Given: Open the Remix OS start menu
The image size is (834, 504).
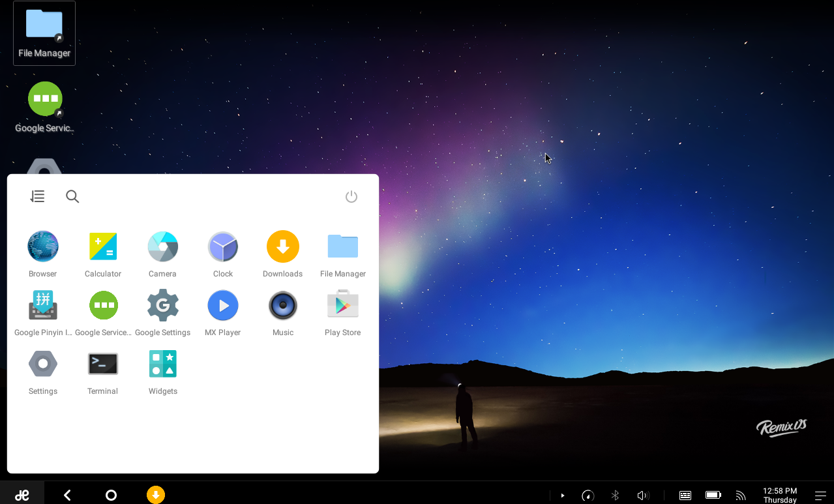Looking at the screenshot, I should (x=22, y=495).
